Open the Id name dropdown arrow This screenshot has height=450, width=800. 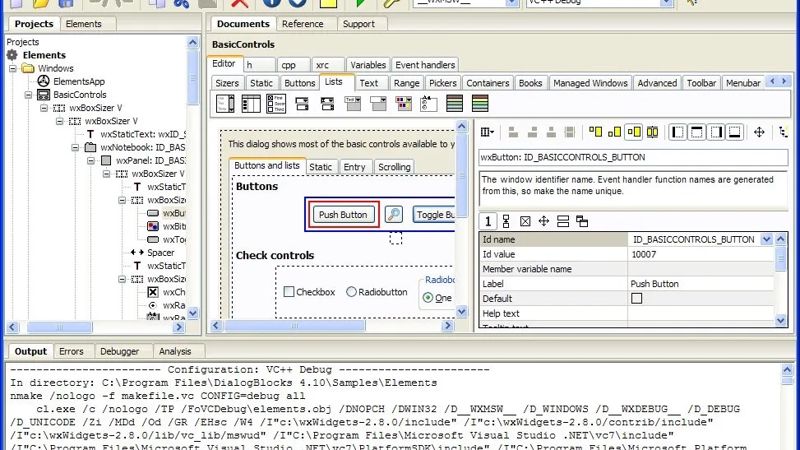tap(766, 239)
